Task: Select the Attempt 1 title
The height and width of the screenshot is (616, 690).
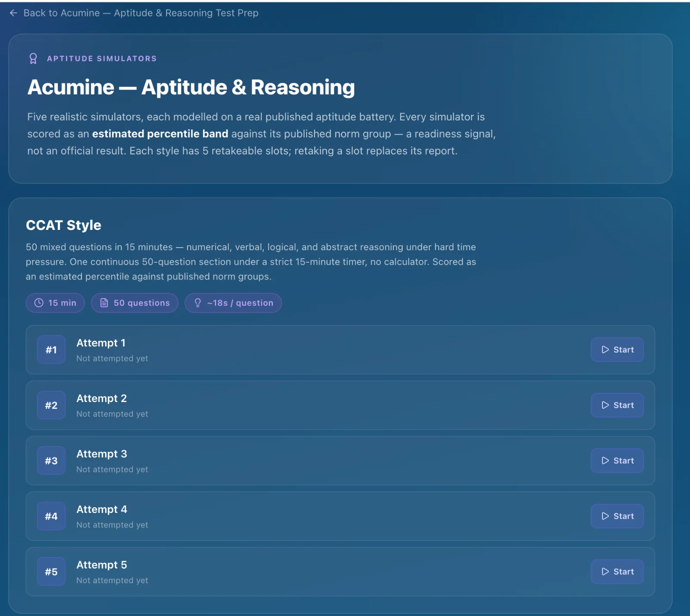Action: coord(101,343)
